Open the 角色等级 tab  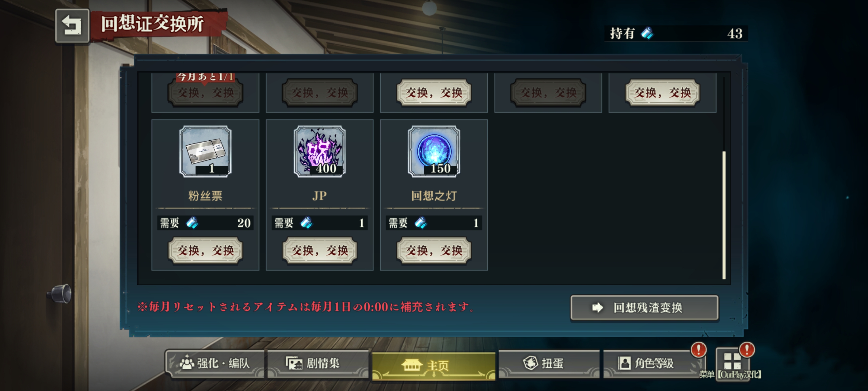point(654,363)
